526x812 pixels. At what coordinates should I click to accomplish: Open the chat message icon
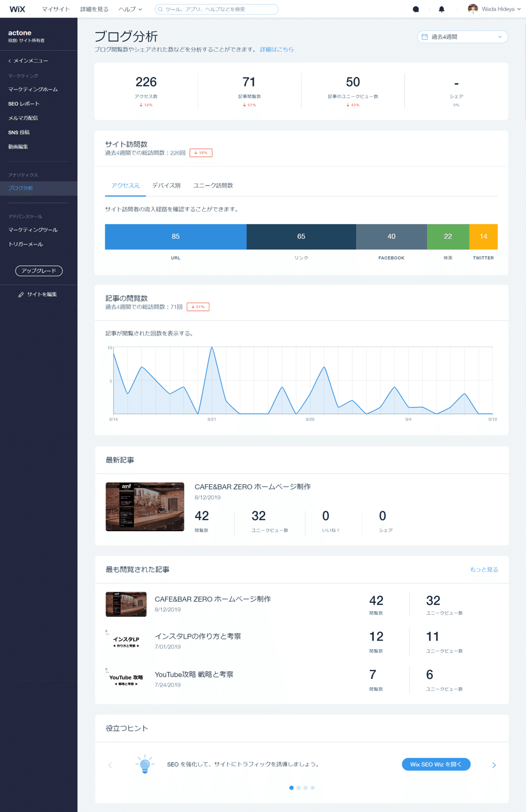416,9
